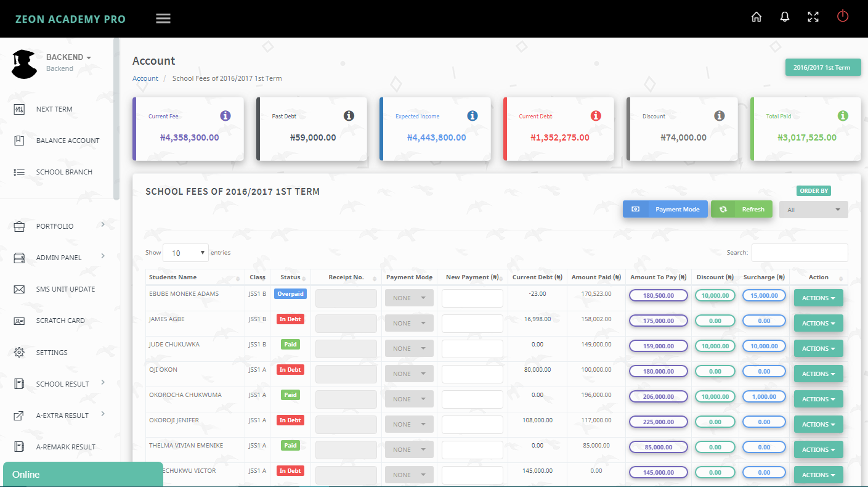Screen dimensions: 868x487
Task: Click the home icon in top bar
Action: 756,17
